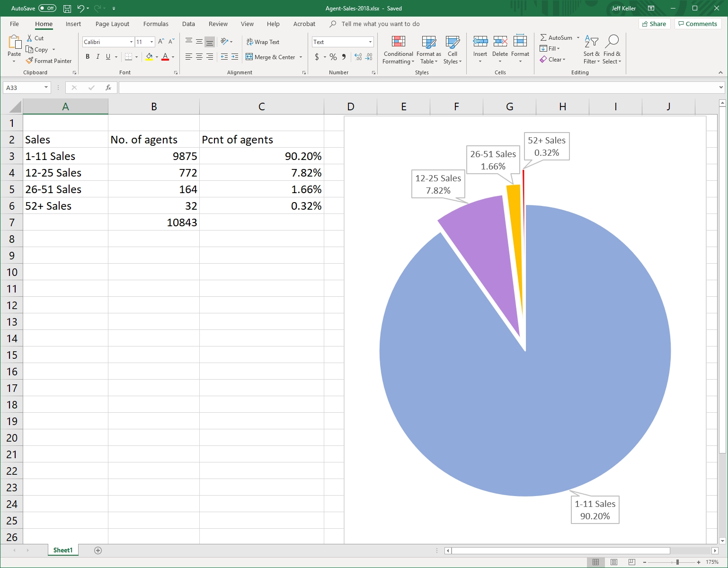Expand the number format Text dropdown
728x568 pixels.
370,42
